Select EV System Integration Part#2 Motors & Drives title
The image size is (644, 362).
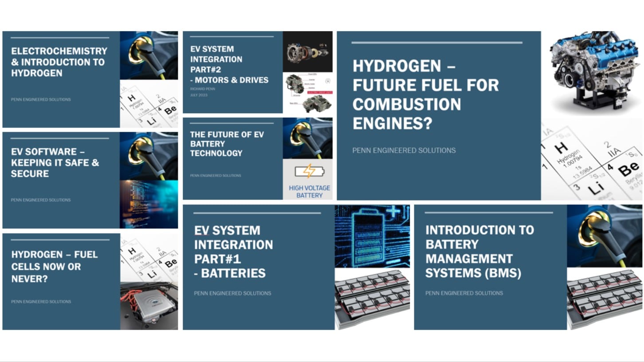[x=229, y=64]
